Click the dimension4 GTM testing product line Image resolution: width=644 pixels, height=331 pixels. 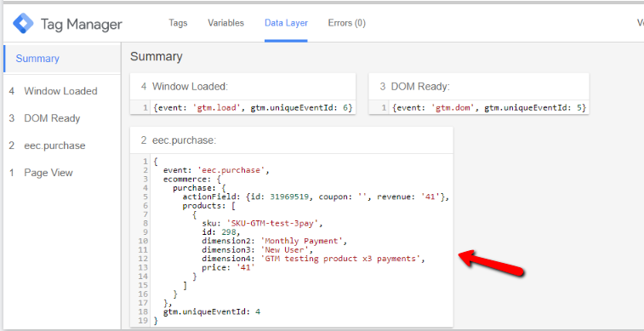pyautogui.click(x=313, y=259)
